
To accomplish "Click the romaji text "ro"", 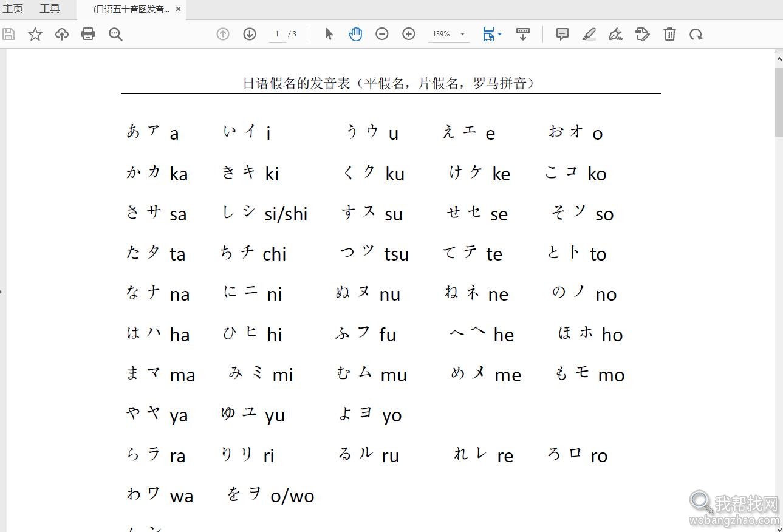I will point(599,457).
